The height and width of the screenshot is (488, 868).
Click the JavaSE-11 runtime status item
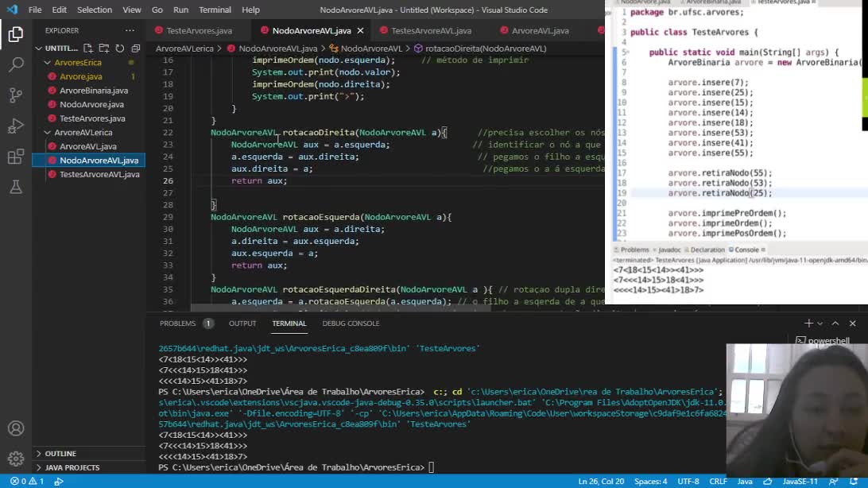click(800, 482)
